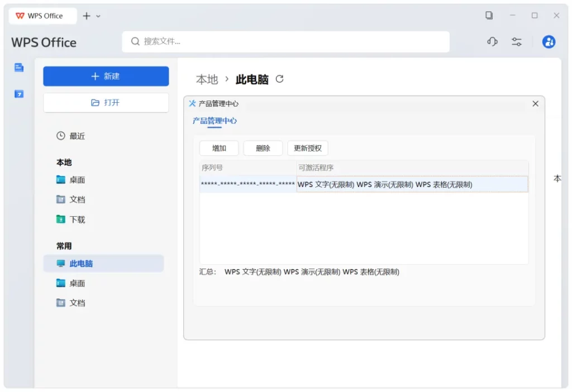The height and width of the screenshot is (392, 572).
Task: Switch to 产品管理中心 tab
Action: tap(214, 121)
